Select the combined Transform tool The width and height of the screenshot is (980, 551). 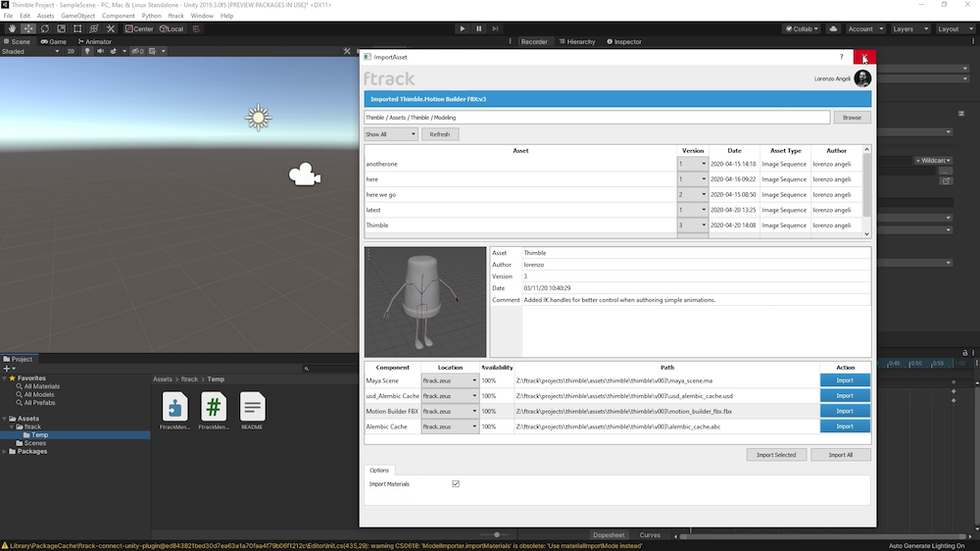coord(94,28)
